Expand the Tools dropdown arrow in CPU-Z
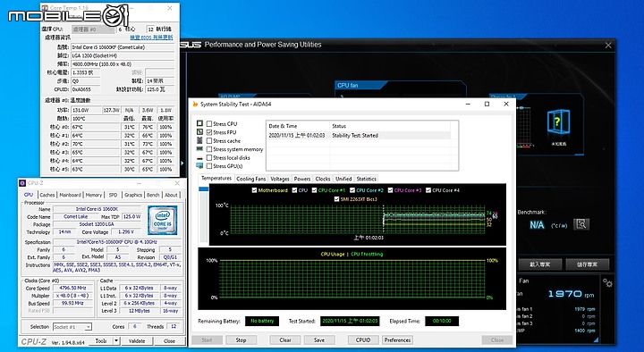644x352 pixels. point(116,341)
